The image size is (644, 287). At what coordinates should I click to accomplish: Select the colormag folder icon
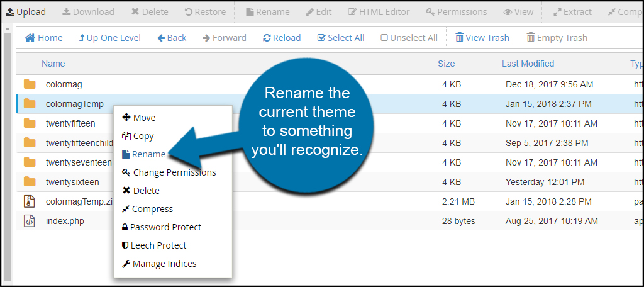(x=30, y=84)
